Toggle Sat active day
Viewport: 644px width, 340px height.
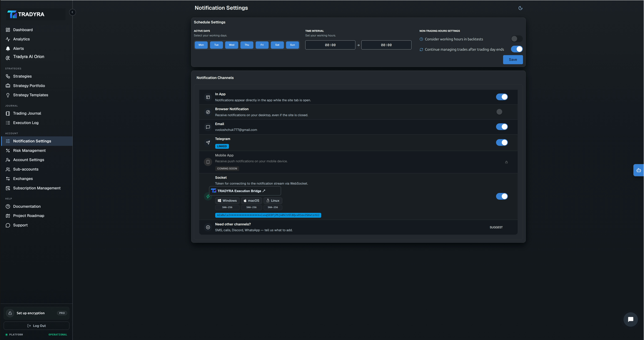point(277,45)
